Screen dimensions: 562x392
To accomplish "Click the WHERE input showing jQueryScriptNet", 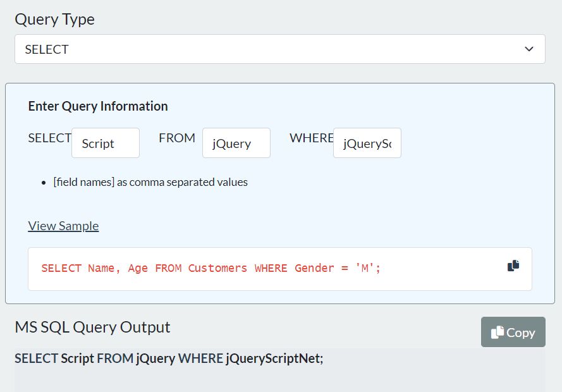I will coord(367,143).
